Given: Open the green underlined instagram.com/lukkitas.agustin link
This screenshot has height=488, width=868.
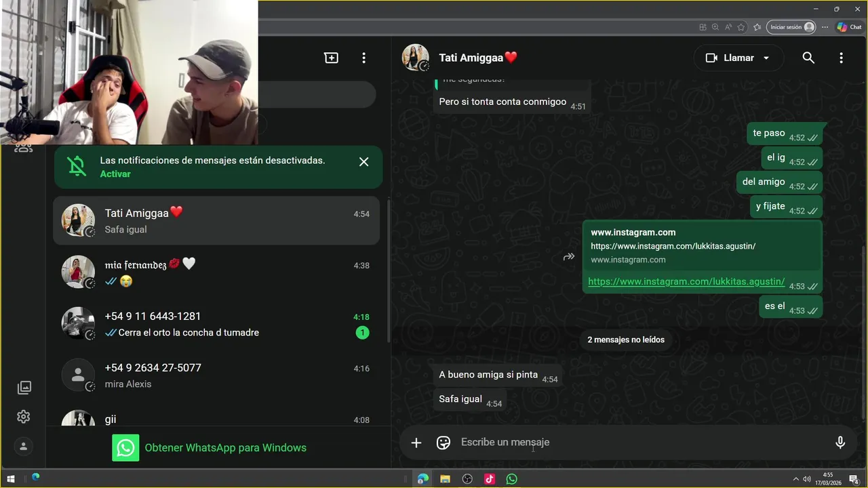Looking at the screenshot, I should pos(686,281).
